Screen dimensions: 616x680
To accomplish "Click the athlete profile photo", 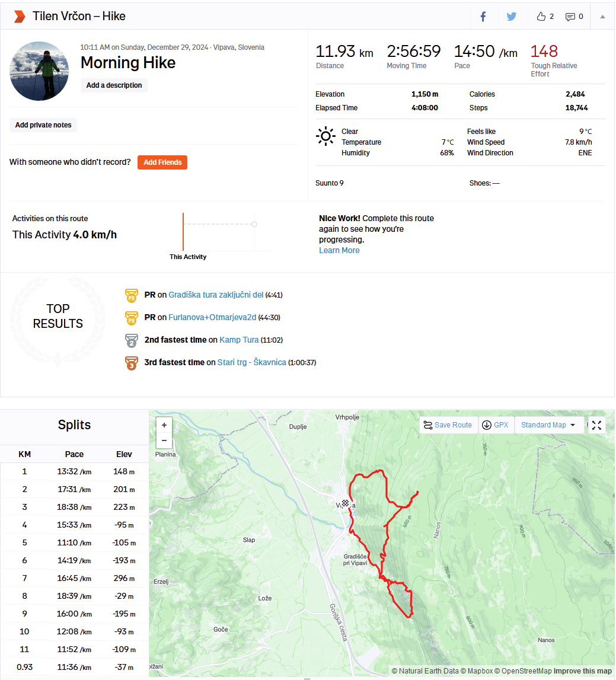I will [39, 71].
